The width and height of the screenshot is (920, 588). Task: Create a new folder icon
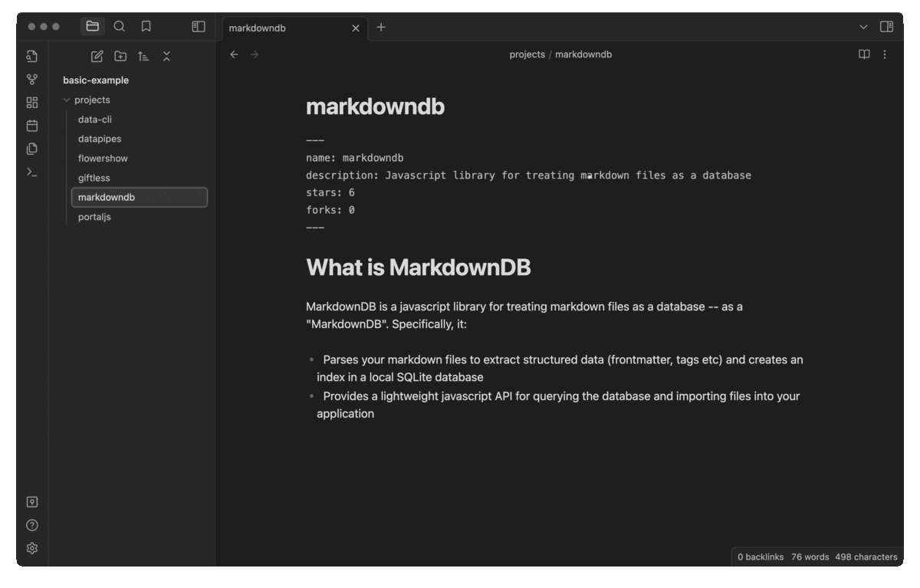[x=120, y=56]
